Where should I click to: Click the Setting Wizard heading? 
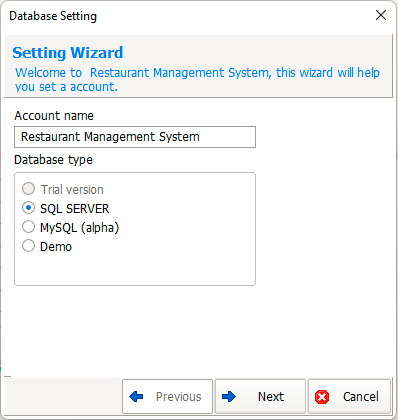(x=68, y=53)
